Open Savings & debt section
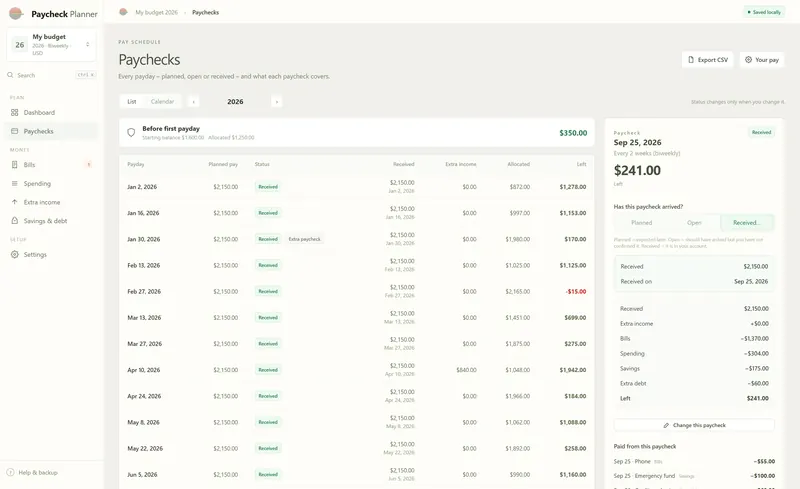Screen dimensions: 800x489 click(x=51, y=221)
